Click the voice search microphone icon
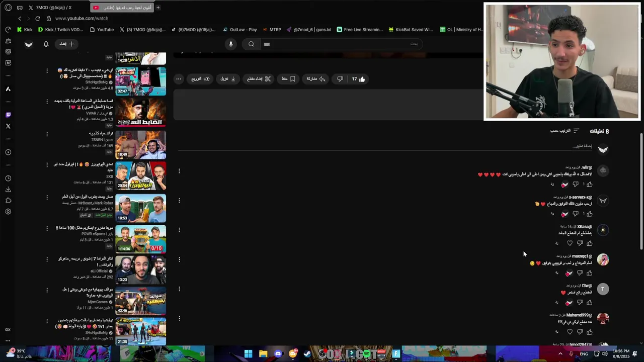This screenshot has width=644, height=362. pos(231,44)
